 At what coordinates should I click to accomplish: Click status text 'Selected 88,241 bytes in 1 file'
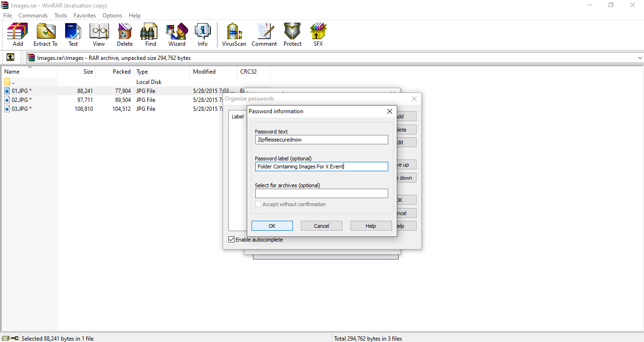(58, 338)
